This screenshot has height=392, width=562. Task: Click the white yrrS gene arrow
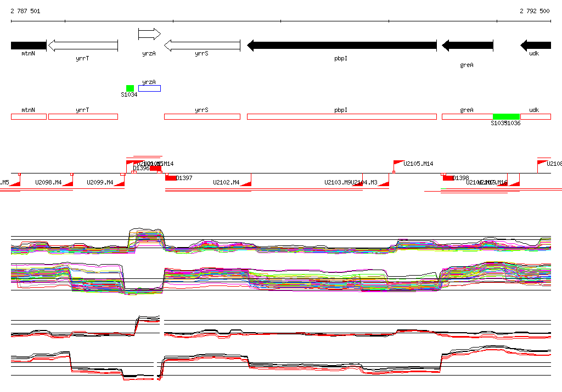click(x=202, y=46)
